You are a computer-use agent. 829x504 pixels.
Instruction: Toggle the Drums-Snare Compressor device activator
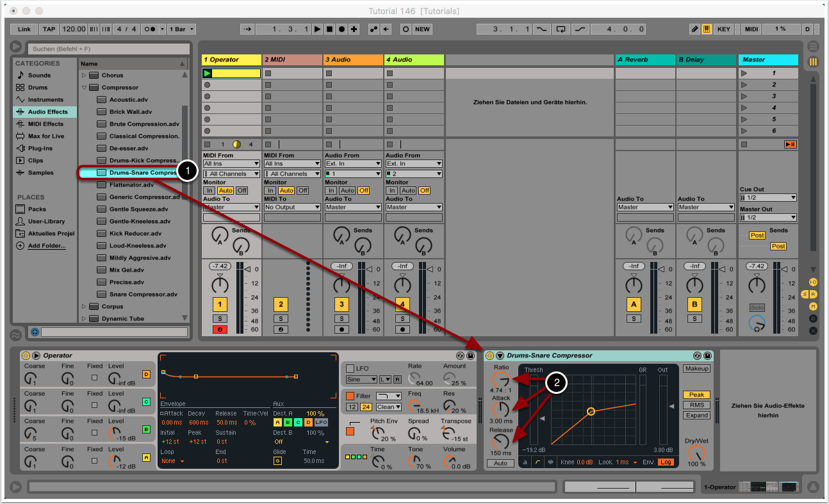[x=490, y=355]
